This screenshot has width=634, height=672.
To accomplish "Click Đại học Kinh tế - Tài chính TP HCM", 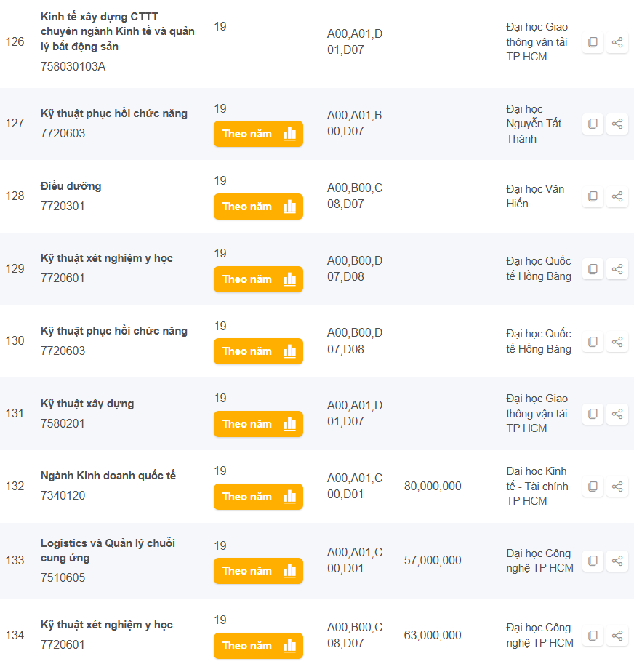I will (x=537, y=486).
